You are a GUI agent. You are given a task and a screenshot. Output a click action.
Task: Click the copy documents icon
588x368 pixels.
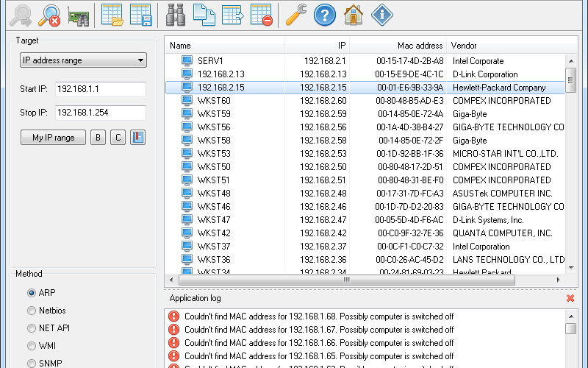[x=204, y=15]
